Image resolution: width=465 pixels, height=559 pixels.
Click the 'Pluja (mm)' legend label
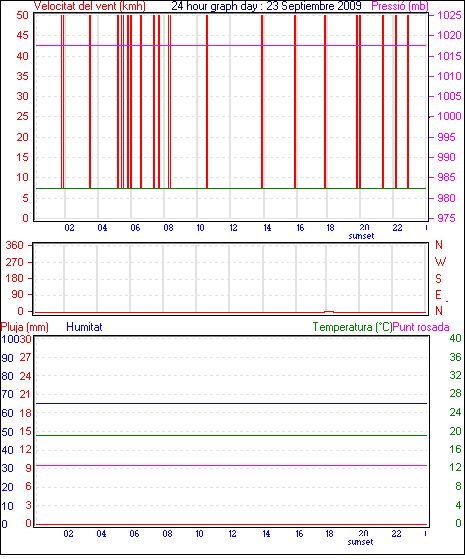point(25,327)
